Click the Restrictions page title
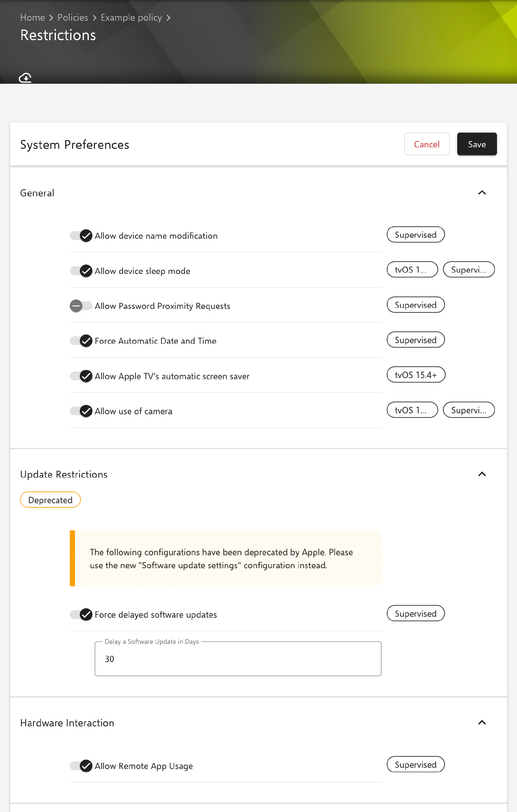The width and height of the screenshot is (517, 812). tap(58, 35)
